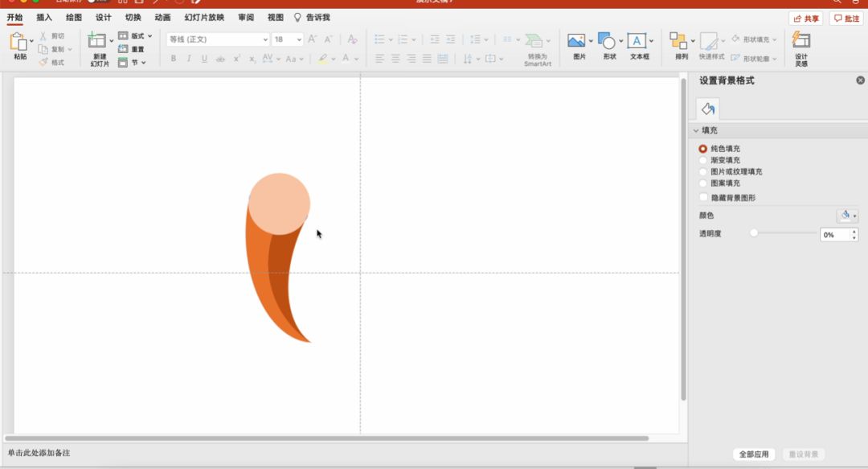
Task: Click the transparency (透明度) slider handle
Action: coord(753,232)
